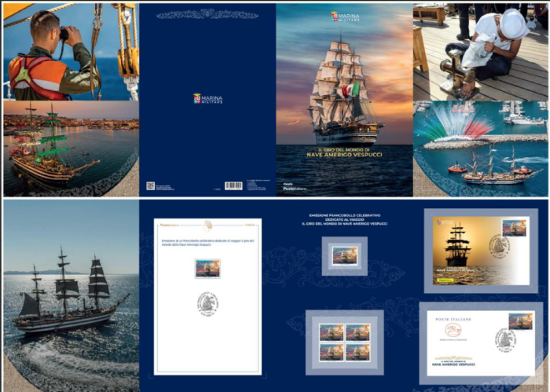Open the large photo of the ship sailing at sea
This screenshot has width=550, height=392.
[x=71, y=295]
